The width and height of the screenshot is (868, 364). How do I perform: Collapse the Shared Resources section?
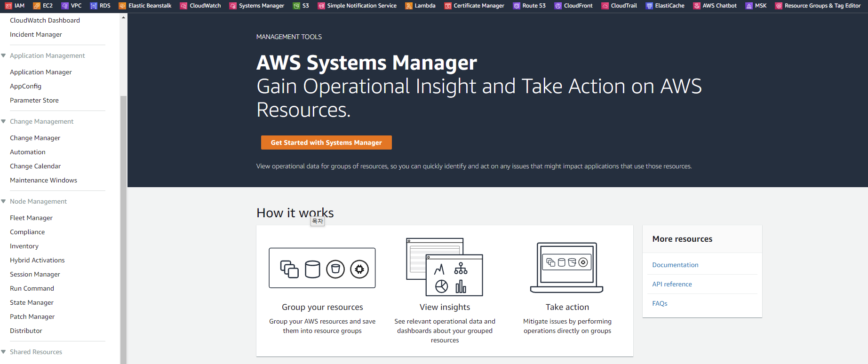(x=3, y=352)
